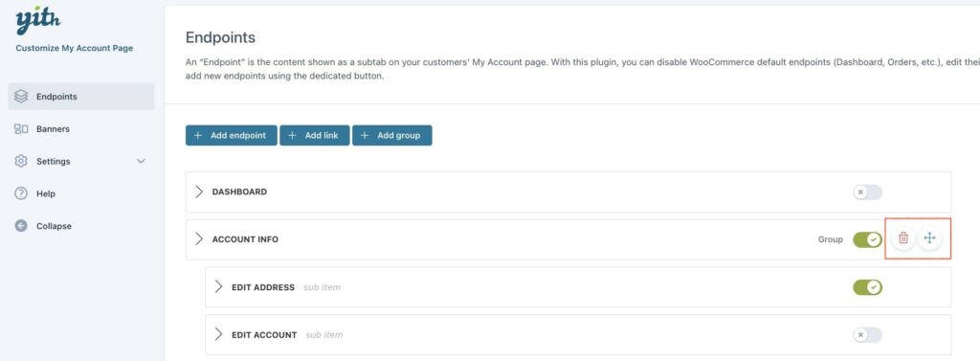Viewport: 980px width, 361px height.
Task: Enable the Edit Account toggle
Action: pyautogui.click(x=867, y=335)
